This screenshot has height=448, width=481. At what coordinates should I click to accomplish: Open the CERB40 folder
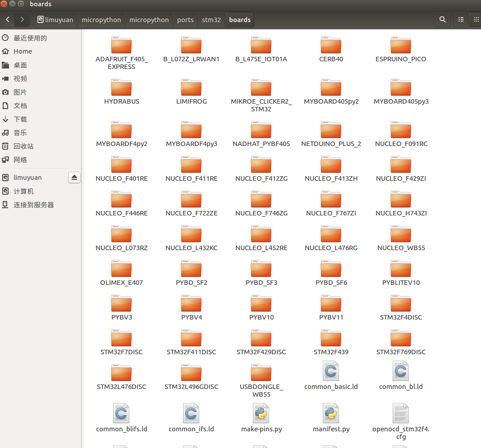[x=331, y=50]
